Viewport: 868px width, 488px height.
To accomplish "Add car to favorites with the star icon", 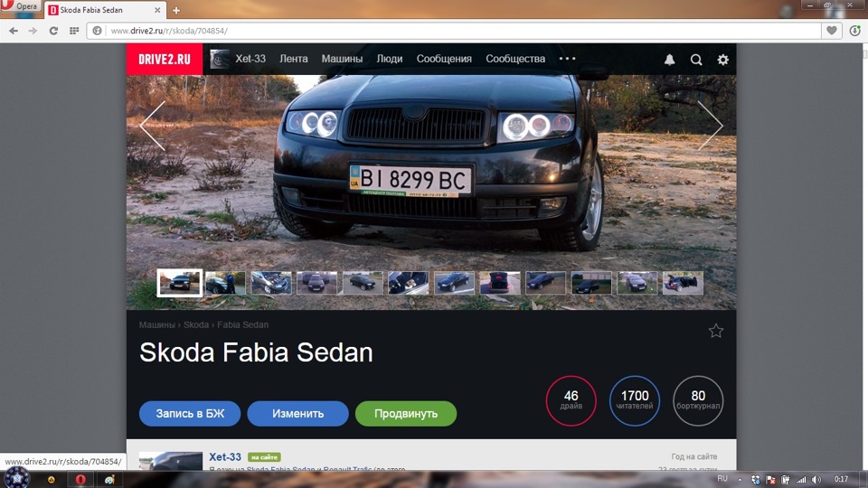I will click(x=716, y=331).
